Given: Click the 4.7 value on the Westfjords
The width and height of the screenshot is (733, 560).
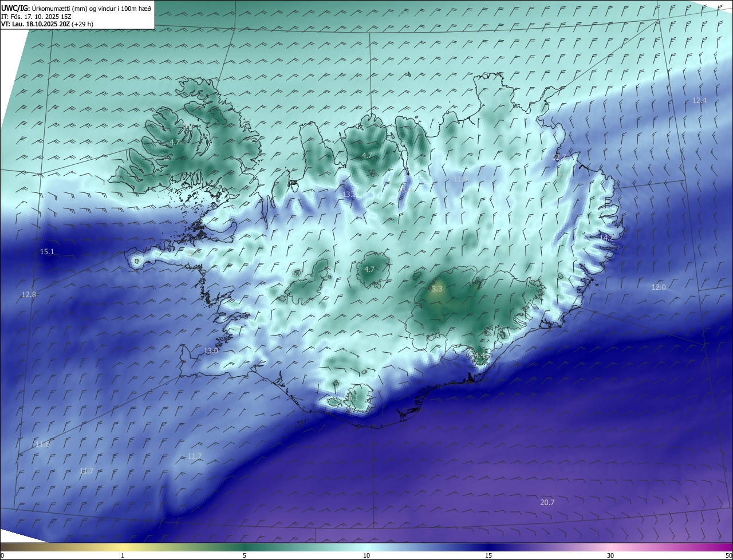Looking at the screenshot, I should (x=175, y=142).
